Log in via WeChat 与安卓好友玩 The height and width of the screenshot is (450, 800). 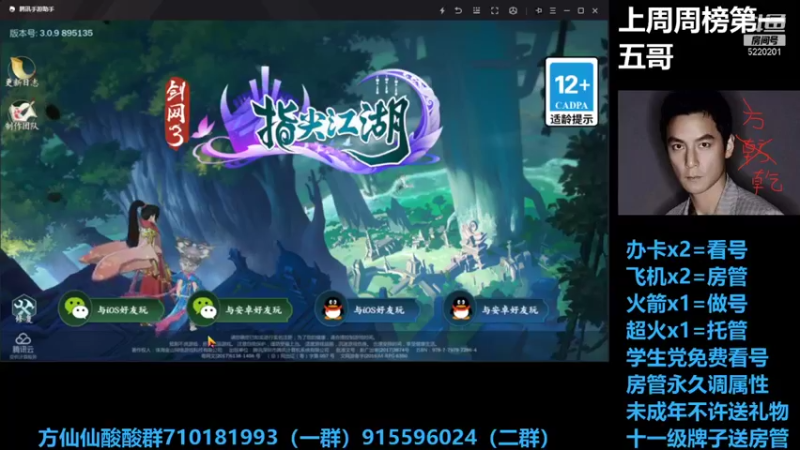tap(239, 309)
